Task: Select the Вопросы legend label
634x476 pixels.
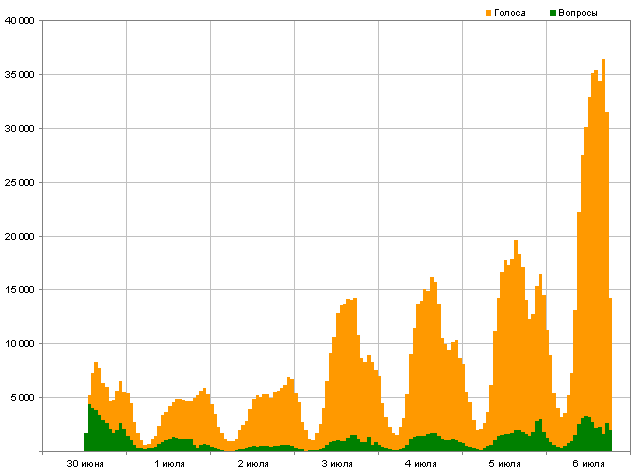Action: 579,12
